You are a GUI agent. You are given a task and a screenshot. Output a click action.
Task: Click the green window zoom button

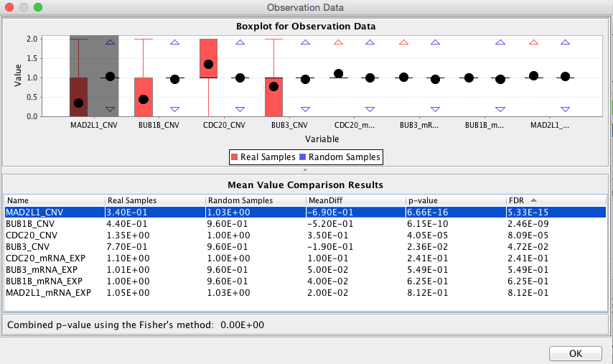tap(38, 7)
